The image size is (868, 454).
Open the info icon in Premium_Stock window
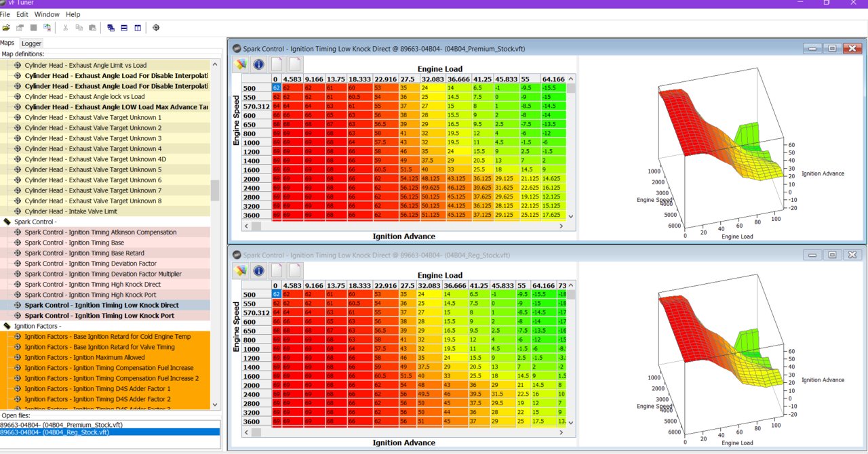coord(258,64)
